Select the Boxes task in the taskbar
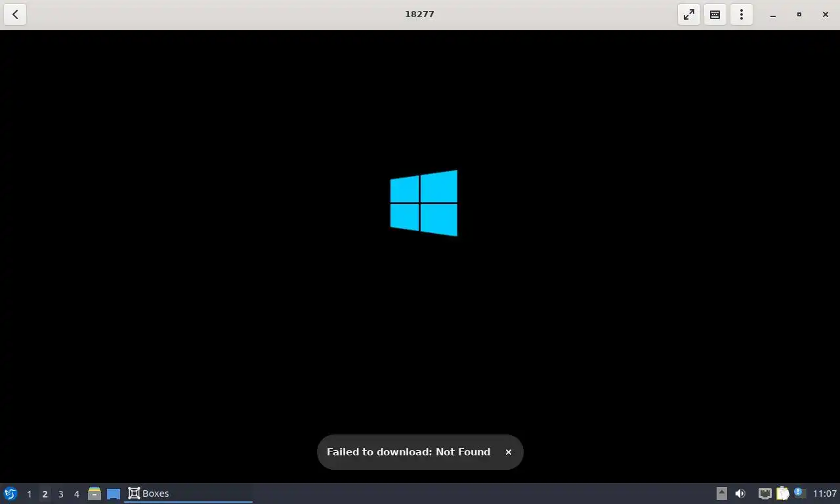 (188, 493)
